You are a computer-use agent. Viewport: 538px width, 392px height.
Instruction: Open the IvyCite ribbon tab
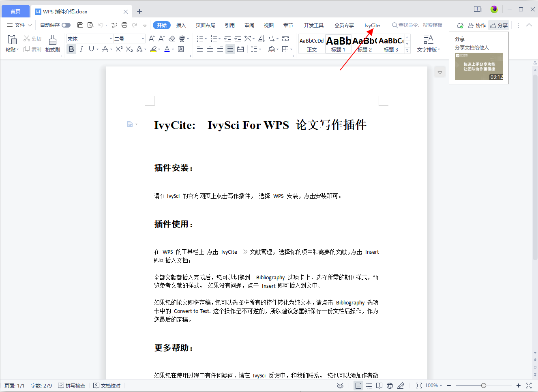pyautogui.click(x=372, y=25)
